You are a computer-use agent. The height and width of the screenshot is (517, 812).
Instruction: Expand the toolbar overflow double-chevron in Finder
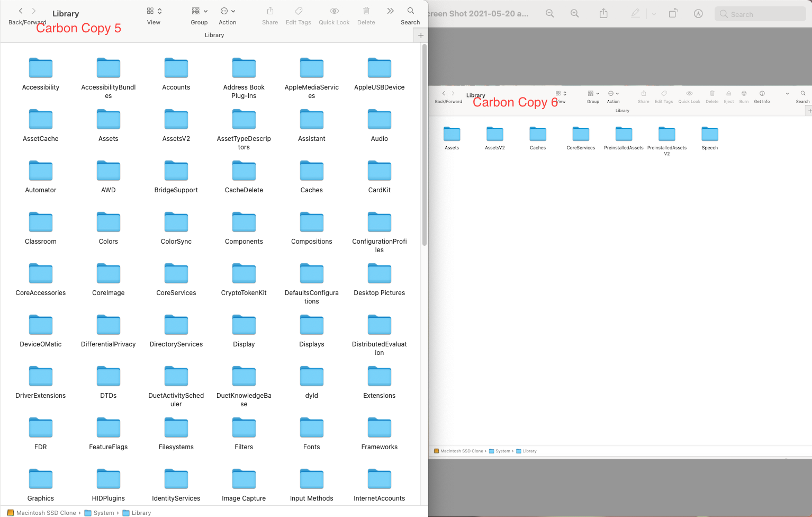[x=391, y=11]
